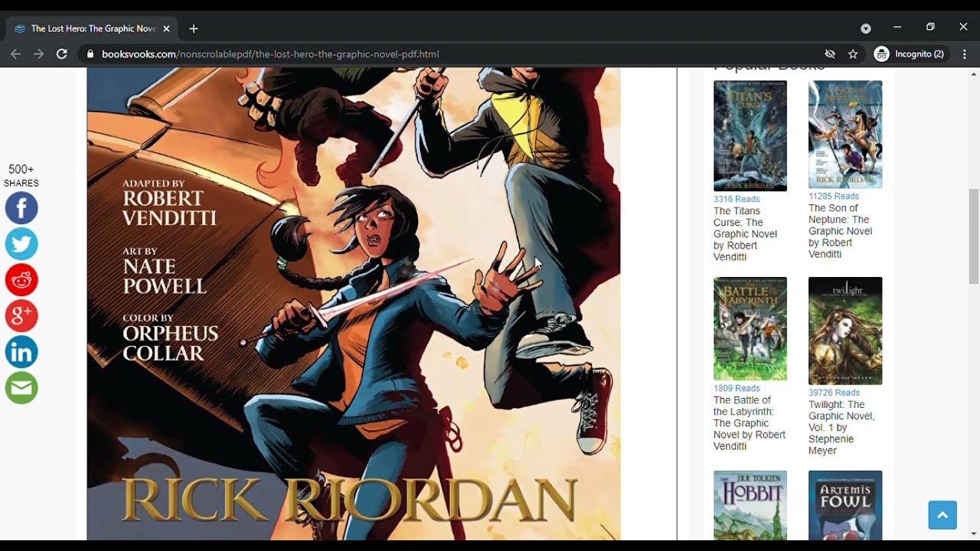Share the page on LinkedIn
Screen dimensions: 980x551
[x=21, y=352]
